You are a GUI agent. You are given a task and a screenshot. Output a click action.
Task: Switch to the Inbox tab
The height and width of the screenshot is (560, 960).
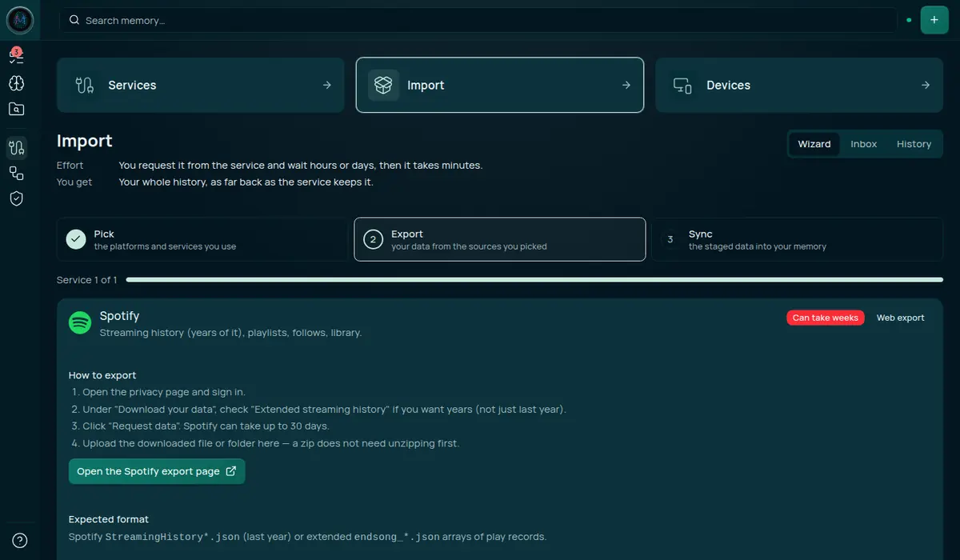coord(864,144)
